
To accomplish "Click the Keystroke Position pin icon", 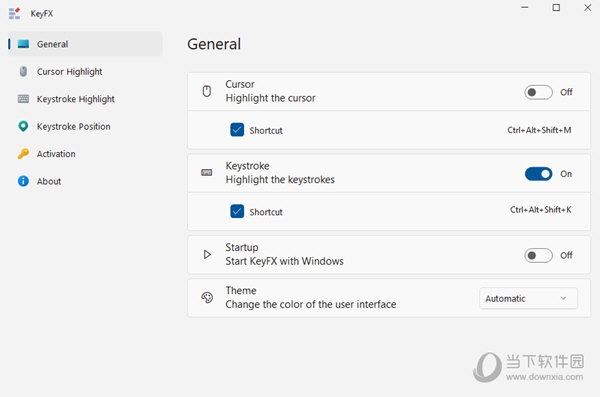I will pos(23,126).
